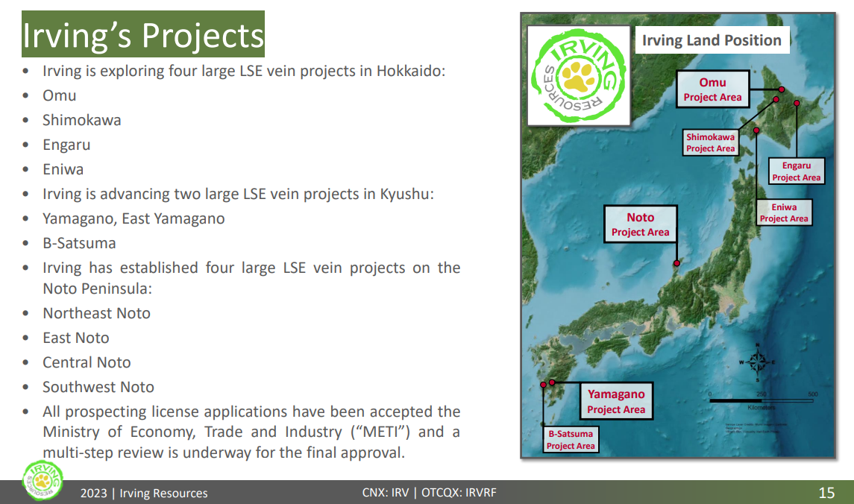Click the red marker dot for Omu
This screenshot has width=854, height=504.
pyautogui.click(x=781, y=89)
